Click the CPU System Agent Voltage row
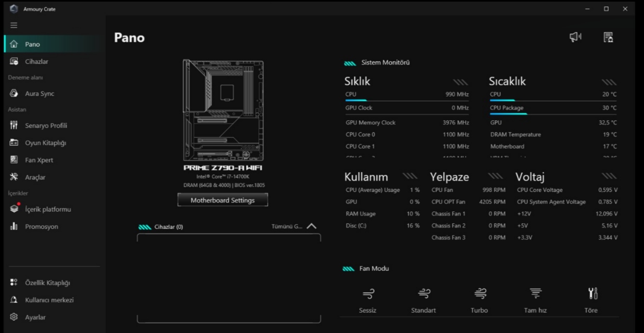This screenshot has width=644, height=333. pyautogui.click(x=567, y=201)
